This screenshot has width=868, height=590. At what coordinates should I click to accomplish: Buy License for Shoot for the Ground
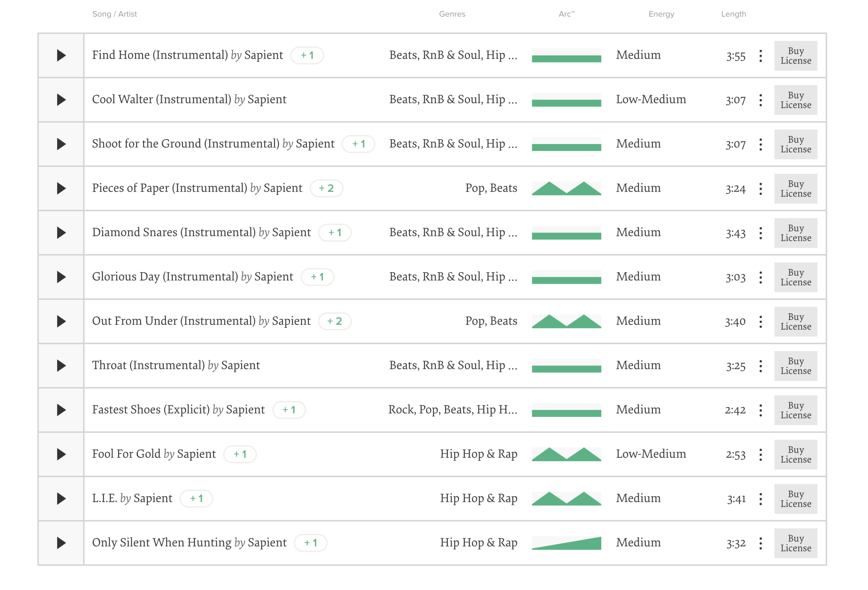tap(795, 144)
